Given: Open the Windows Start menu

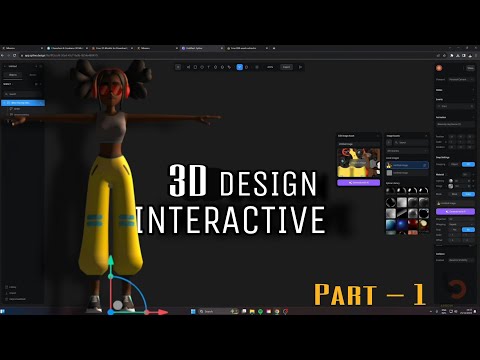Looking at the screenshot, I should click(193, 311).
